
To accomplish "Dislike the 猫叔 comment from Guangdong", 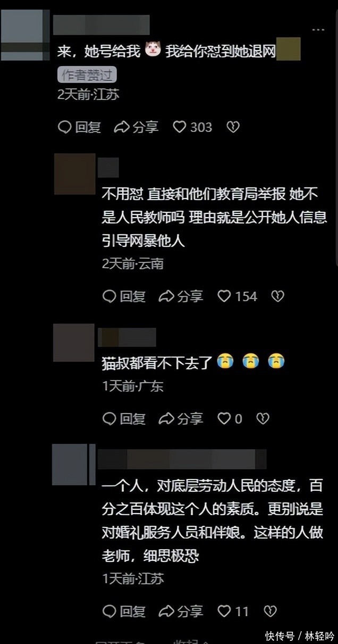I will (x=263, y=419).
